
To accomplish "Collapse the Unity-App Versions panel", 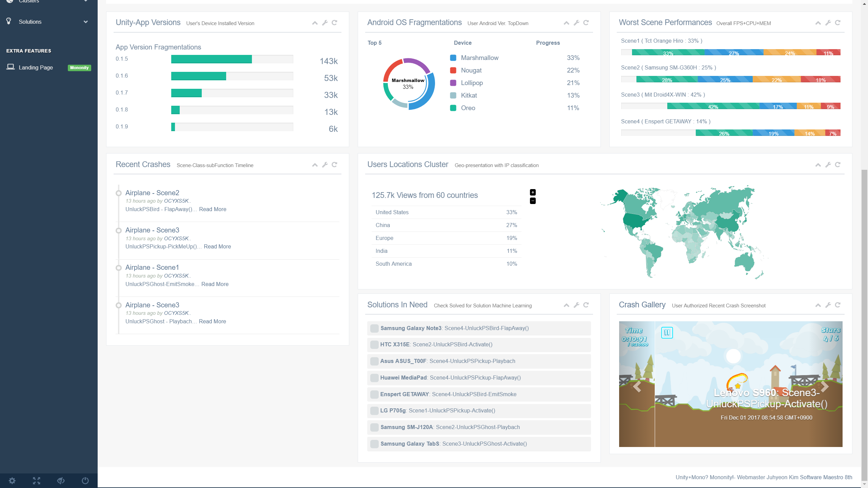I will click(x=315, y=23).
